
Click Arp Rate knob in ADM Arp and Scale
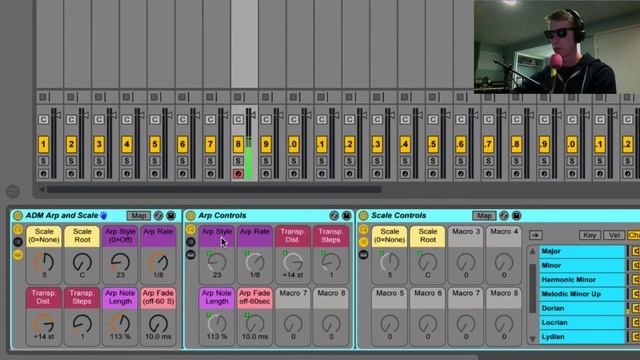[x=158, y=262]
